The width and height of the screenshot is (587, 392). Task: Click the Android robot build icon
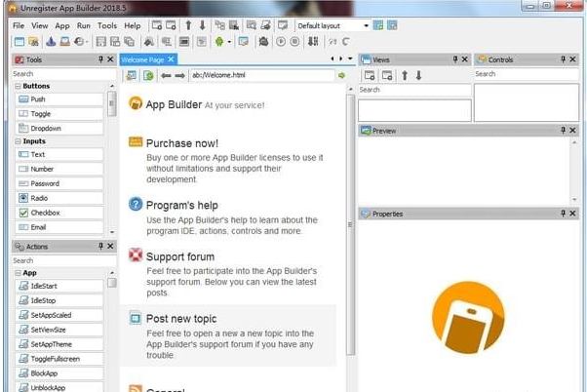click(219, 42)
